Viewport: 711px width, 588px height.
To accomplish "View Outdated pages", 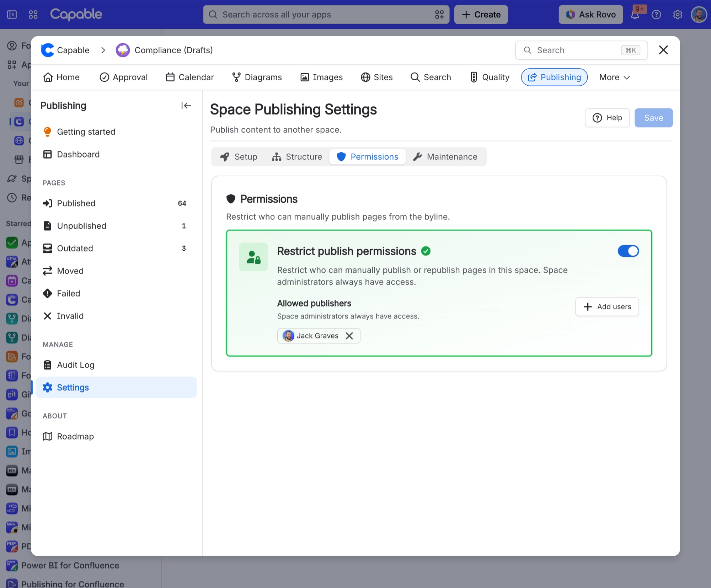I will click(116, 248).
